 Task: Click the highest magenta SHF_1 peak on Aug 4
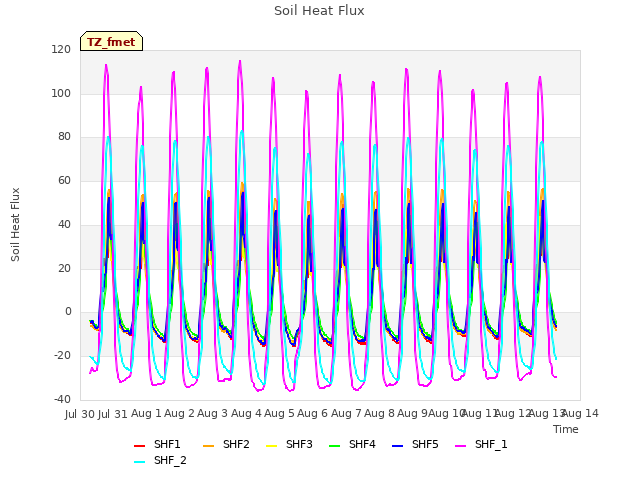tap(240, 61)
